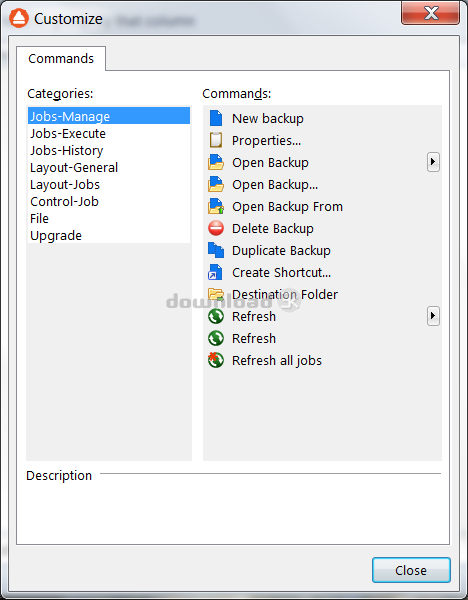The height and width of the screenshot is (600, 468).
Task: Expand the Refresh submenu arrow
Action: click(433, 316)
